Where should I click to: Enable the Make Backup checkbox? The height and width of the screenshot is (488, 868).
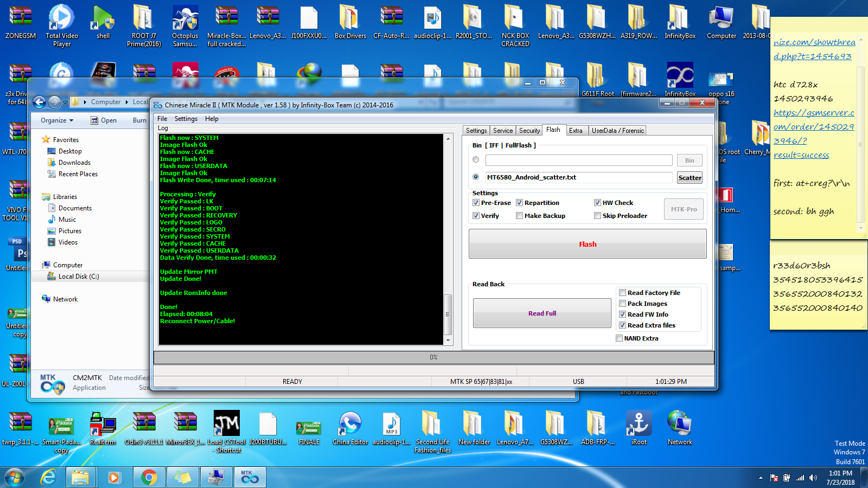point(519,216)
